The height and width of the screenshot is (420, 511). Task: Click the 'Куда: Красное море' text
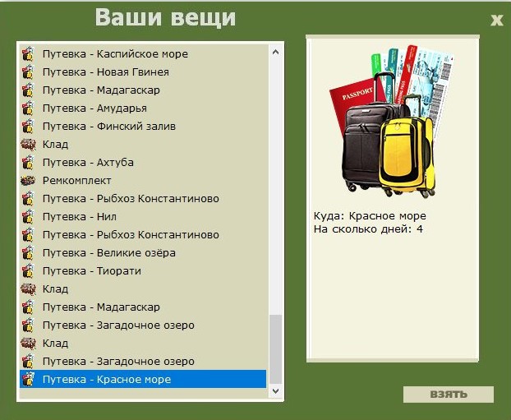[370, 216]
